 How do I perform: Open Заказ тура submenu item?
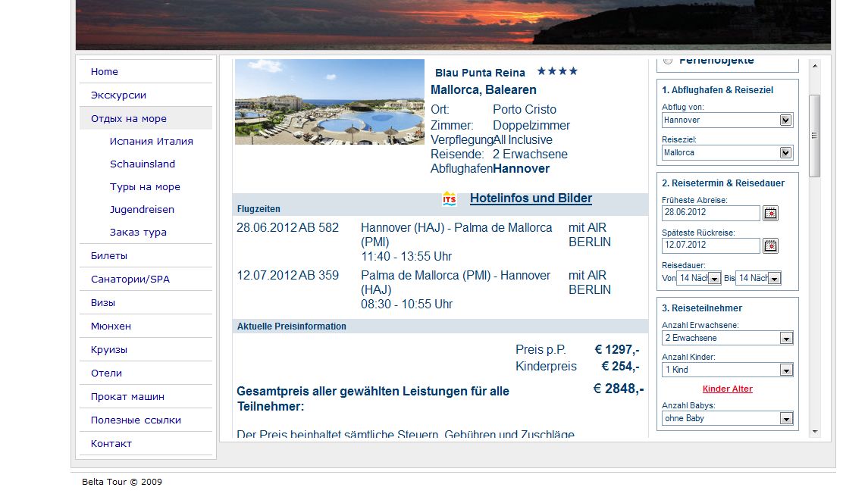pos(138,233)
